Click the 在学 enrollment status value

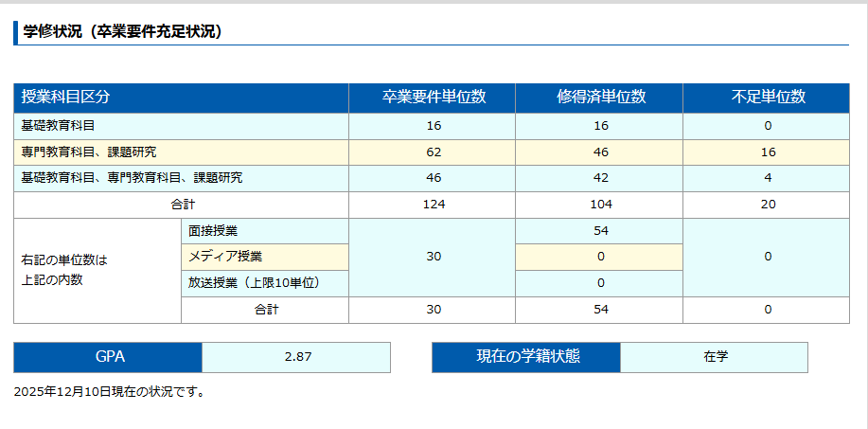click(x=715, y=357)
